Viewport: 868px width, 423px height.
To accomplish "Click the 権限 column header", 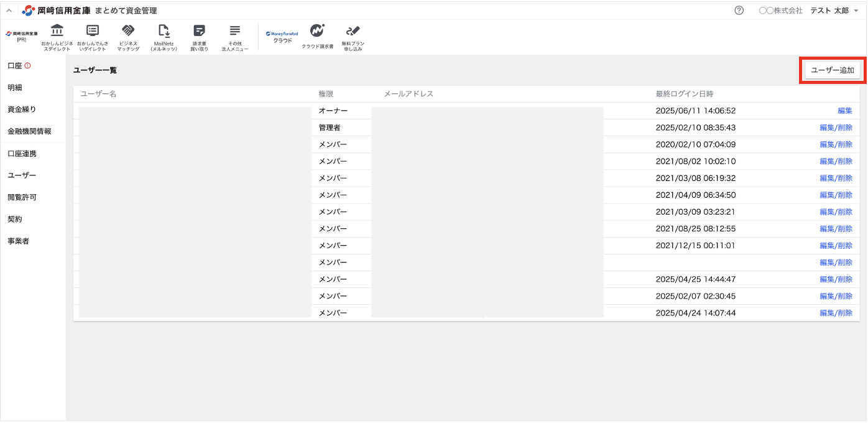I will (x=326, y=94).
